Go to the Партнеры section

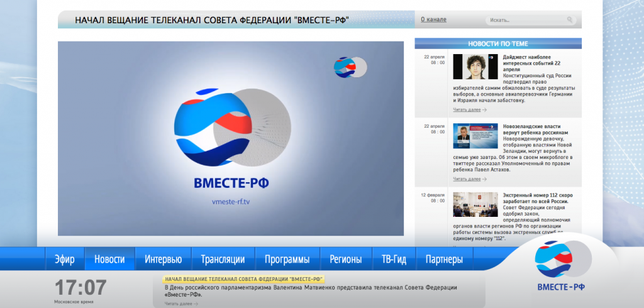[445, 259]
